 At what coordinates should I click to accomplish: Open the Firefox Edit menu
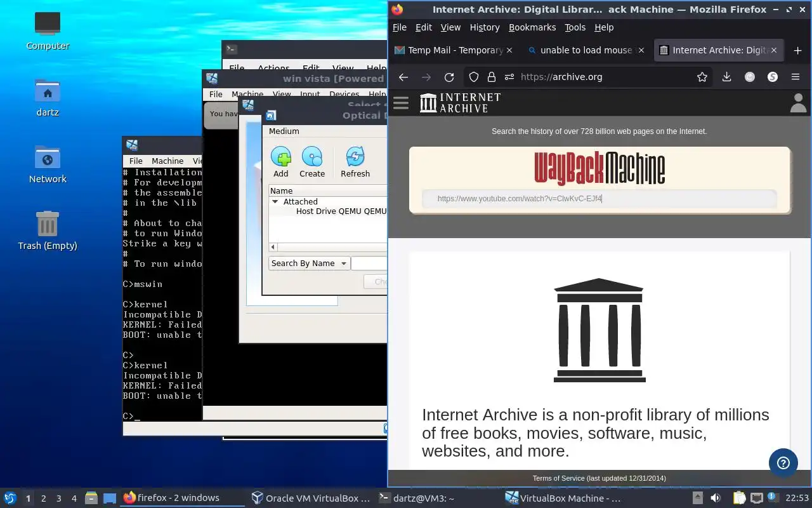424,27
